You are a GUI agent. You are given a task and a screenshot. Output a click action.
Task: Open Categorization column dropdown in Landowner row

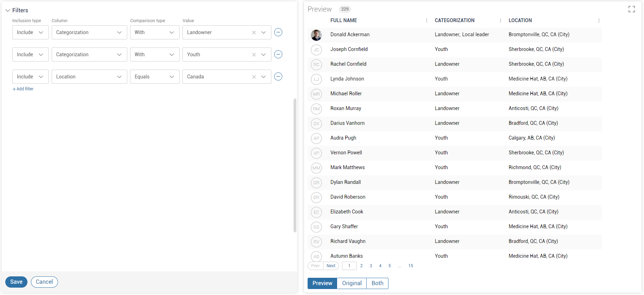point(89,32)
